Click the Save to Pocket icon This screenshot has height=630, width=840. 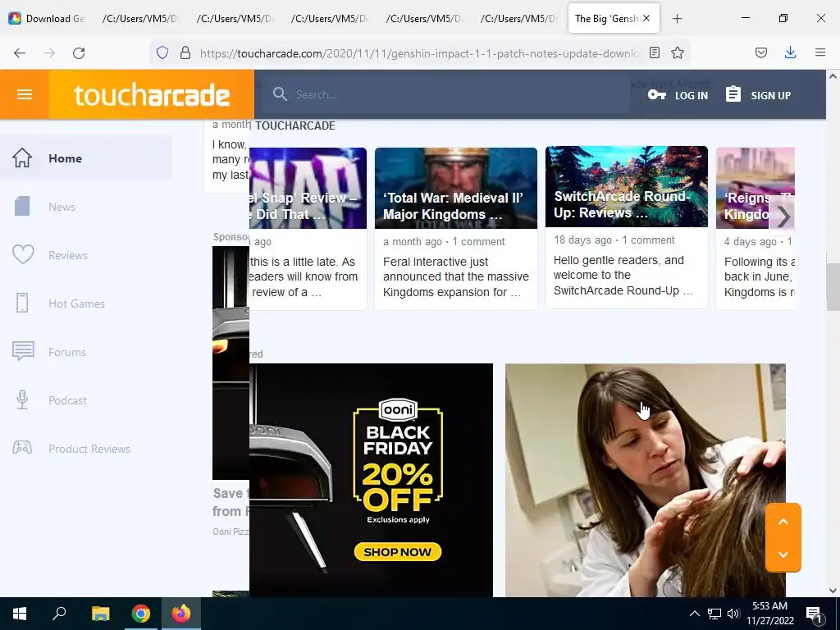coord(761,52)
